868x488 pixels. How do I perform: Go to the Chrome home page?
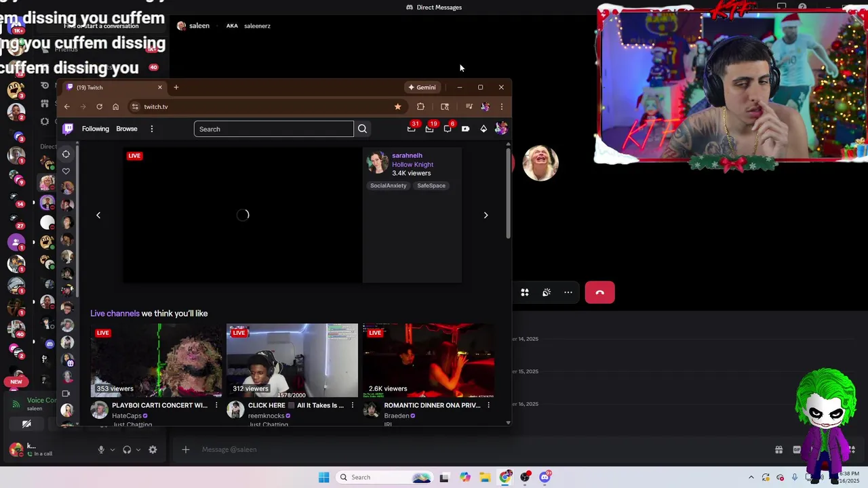[x=115, y=106]
